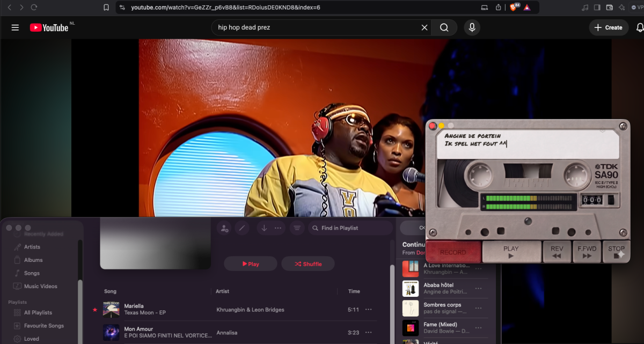Click the pencil edit icon in Music playlist
644x344 pixels.
pyautogui.click(x=242, y=228)
